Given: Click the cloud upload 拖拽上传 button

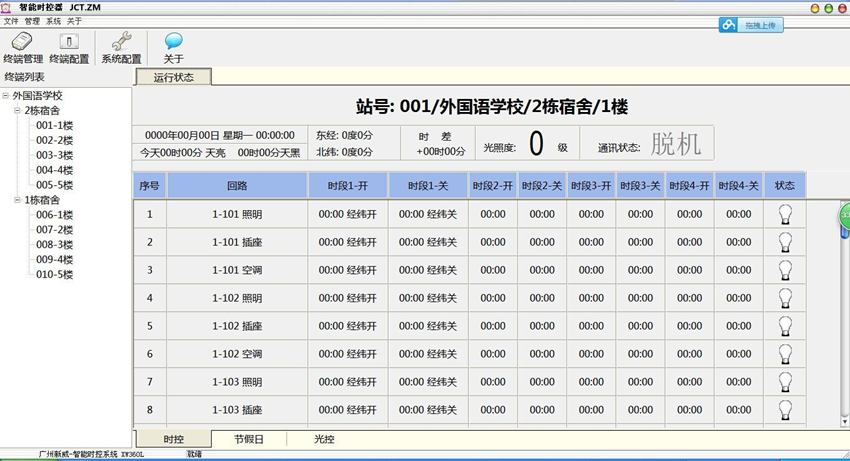Looking at the screenshot, I should tap(750, 25).
